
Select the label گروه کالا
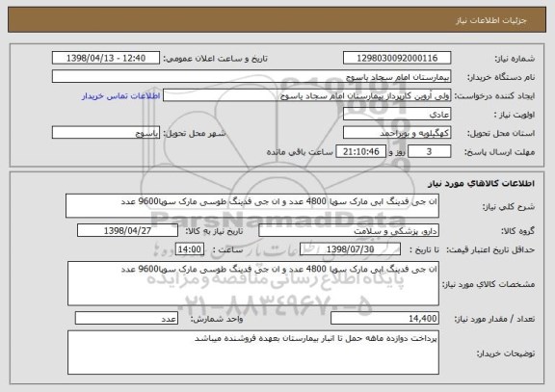(x=517, y=231)
